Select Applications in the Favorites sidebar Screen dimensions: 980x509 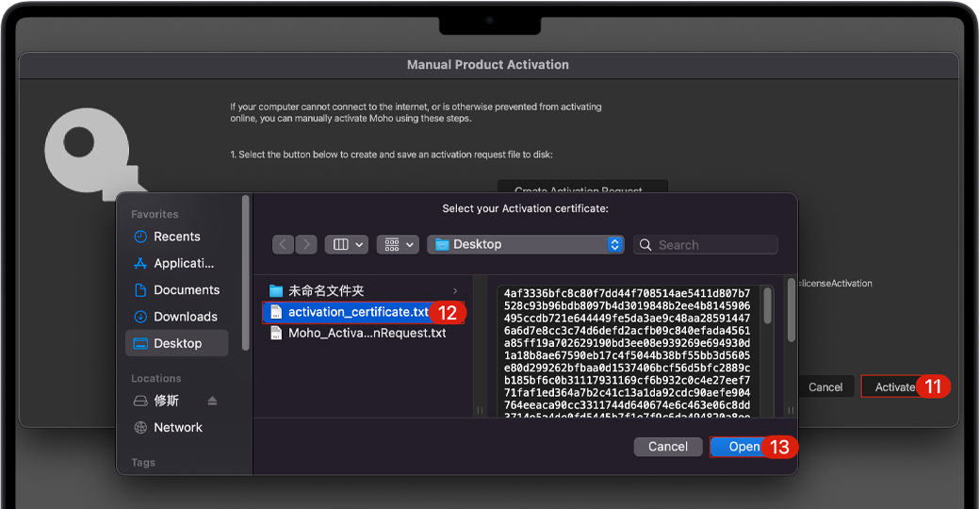(x=177, y=263)
